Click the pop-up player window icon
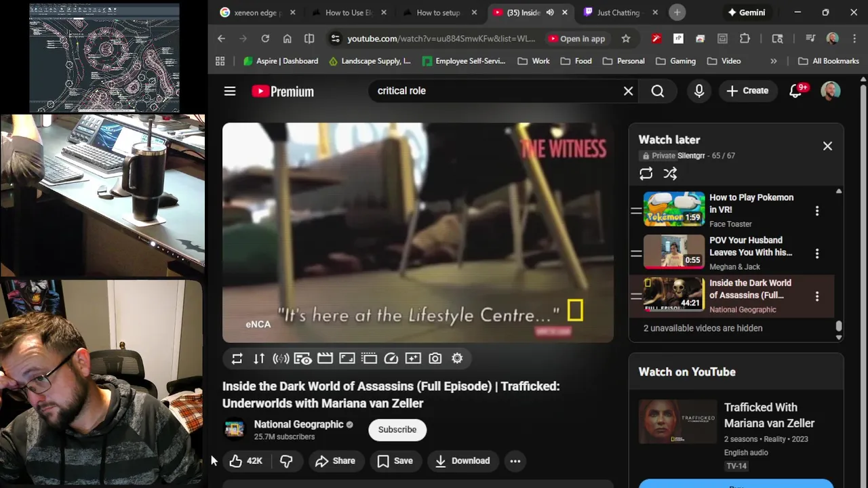 369,359
